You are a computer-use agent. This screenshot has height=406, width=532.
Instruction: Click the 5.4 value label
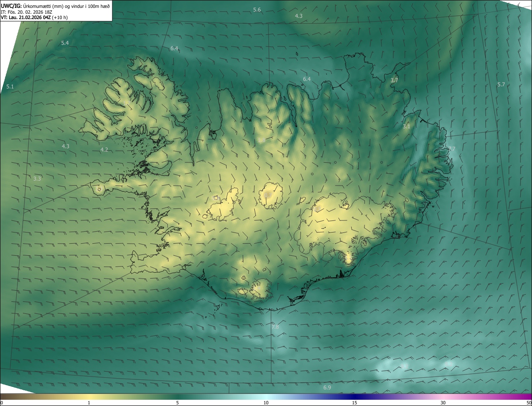65,43
